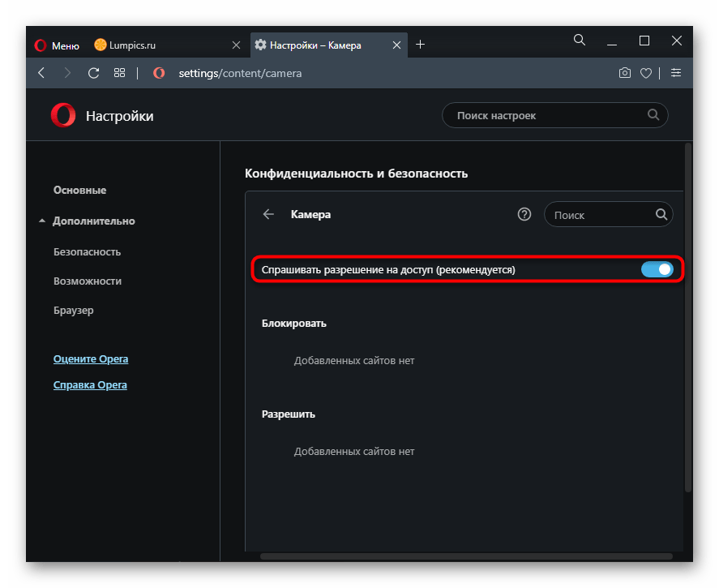Add page to bookmarks with heart icon
Viewport: 719px width, 588px height.
(x=646, y=73)
